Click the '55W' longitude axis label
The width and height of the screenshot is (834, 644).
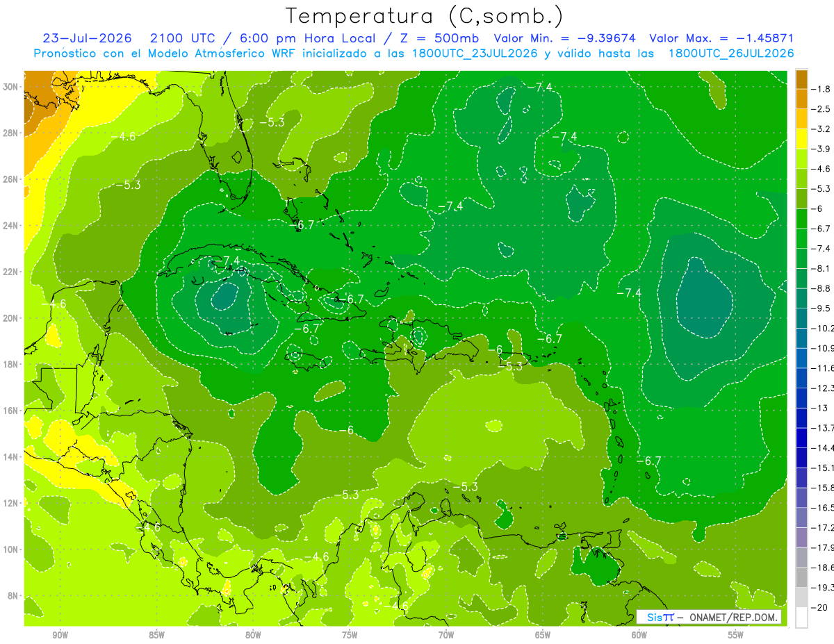736,635
